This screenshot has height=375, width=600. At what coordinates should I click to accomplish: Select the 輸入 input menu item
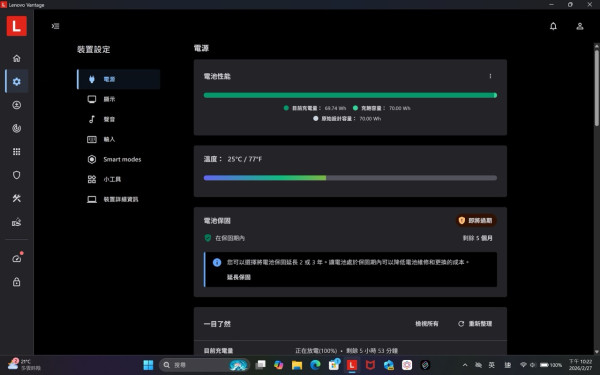click(x=119, y=139)
